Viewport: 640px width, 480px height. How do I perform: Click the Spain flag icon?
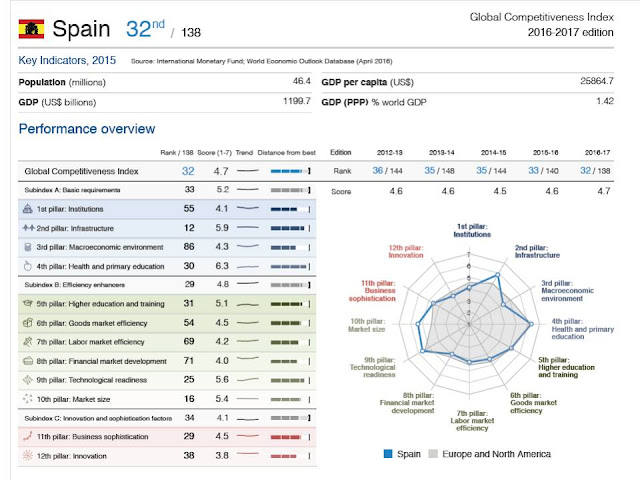pyautogui.click(x=31, y=29)
